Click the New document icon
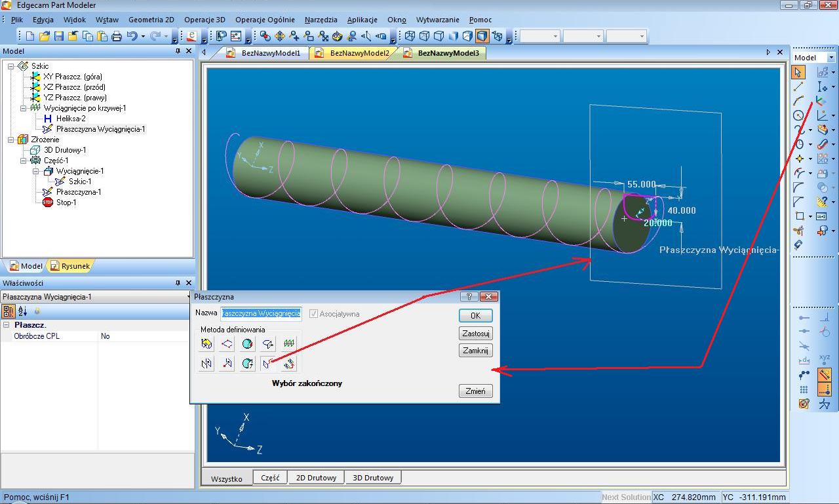Image resolution: width=839 pixels, height=504 pixels. click(31, 36)
